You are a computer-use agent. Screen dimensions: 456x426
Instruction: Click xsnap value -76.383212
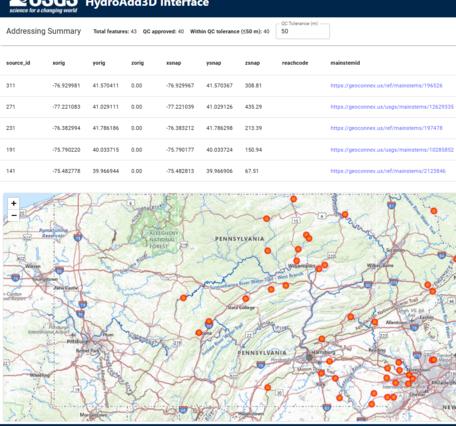click(180, 128)
